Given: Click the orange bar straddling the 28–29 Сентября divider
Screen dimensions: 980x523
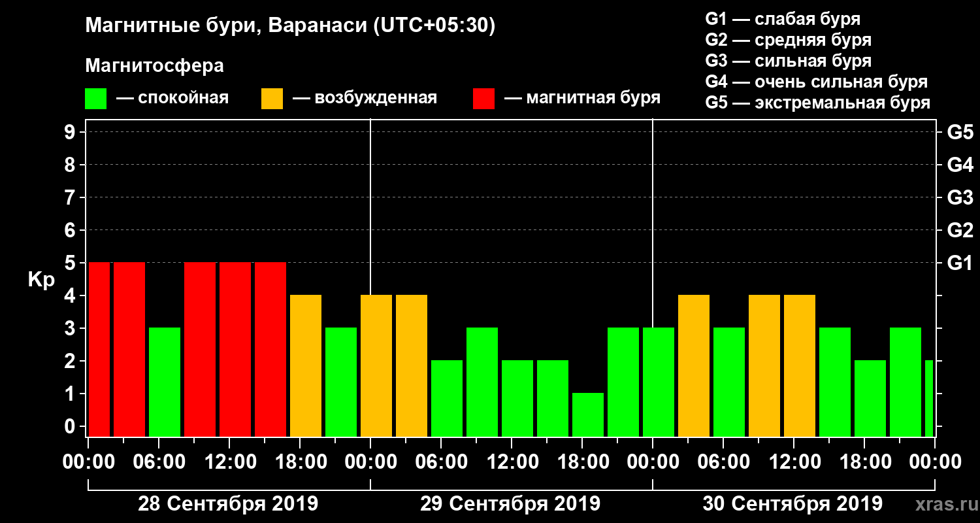Looking at the screenshot, I should 376,365.
